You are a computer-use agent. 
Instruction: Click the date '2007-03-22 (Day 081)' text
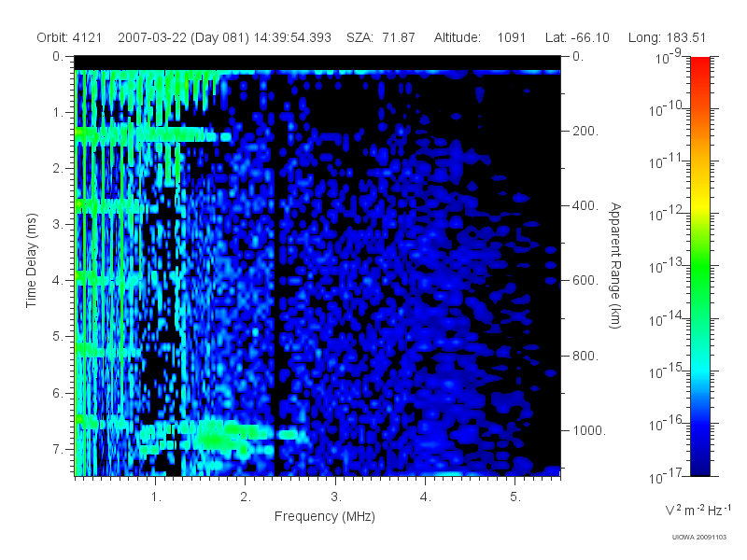pos(183,37)
